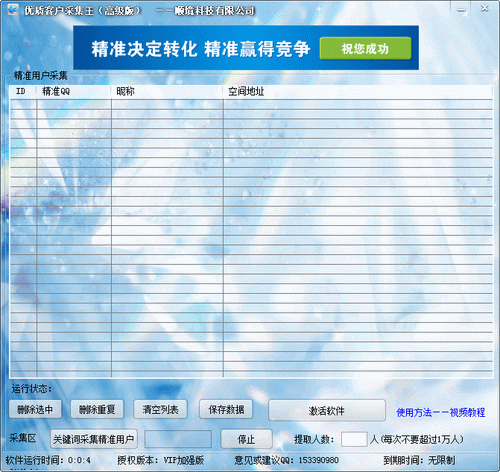Click the green 祝您成功 banner button
This screenshot has width=500, height=472.
point(365,48)
